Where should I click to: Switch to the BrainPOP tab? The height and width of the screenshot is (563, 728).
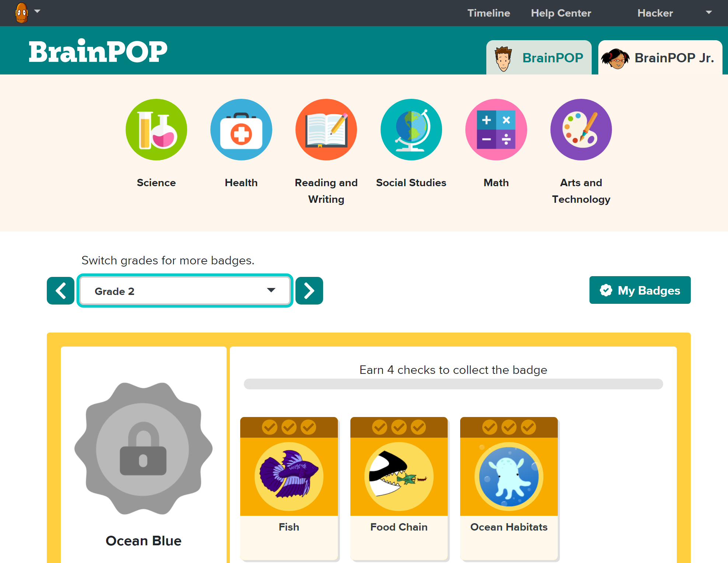point(539,58)
